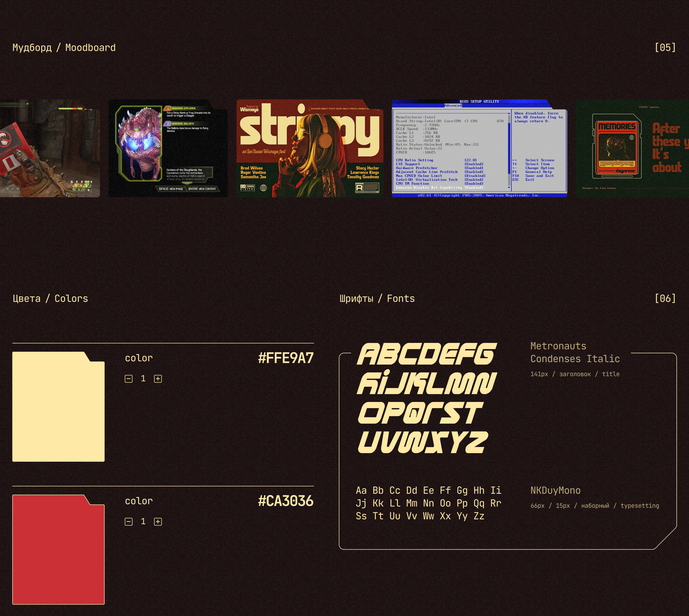Viewport: 689px width, 616px height.
Task: Click minus icon beside #CA3036 color
Action: pyautogui.click(x=129, y=522)
